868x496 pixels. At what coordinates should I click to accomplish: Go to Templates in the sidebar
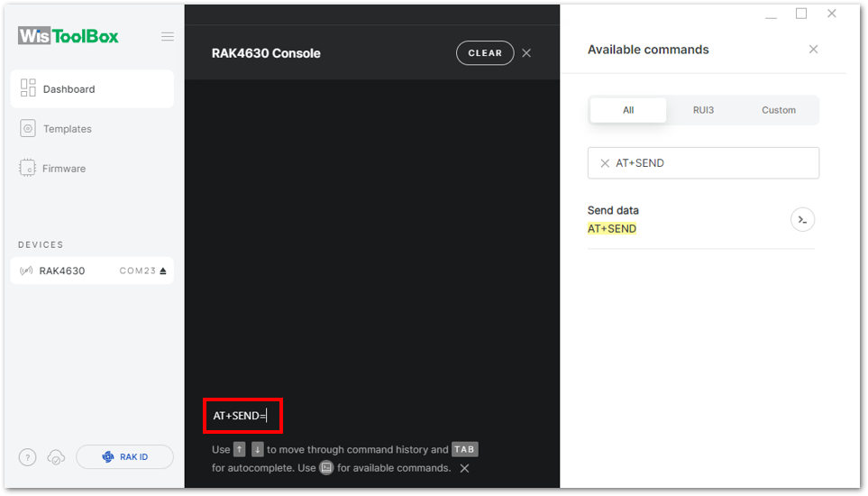point(55,128)
